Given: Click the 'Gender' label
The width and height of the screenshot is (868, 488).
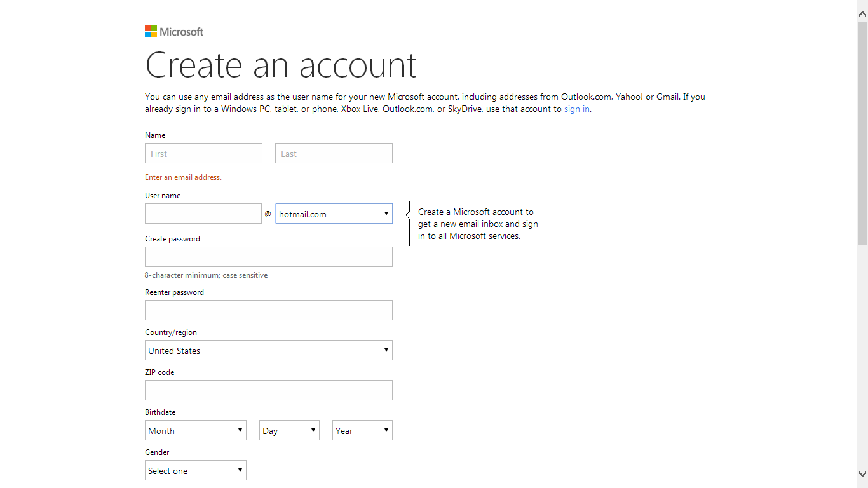Looking at the screenshot, I should 157,452.
